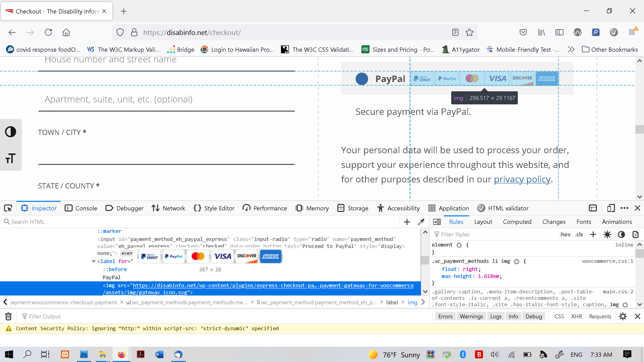Open the Firefox application hamburger menu

[x=634, y=32]
